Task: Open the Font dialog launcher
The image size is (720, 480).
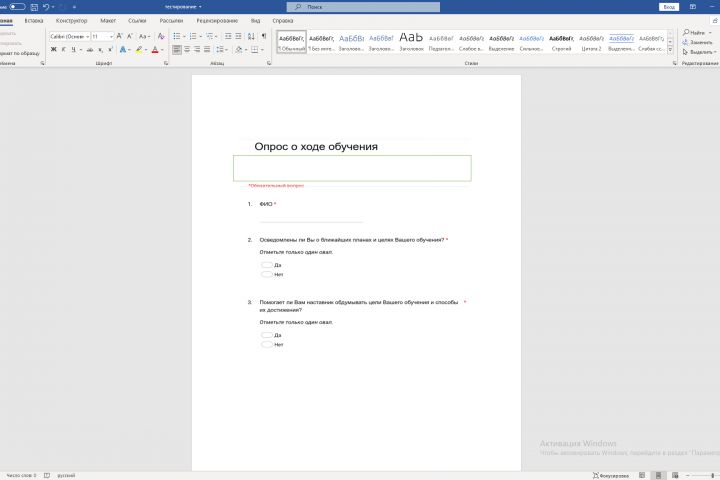Action: pos(166,63)
